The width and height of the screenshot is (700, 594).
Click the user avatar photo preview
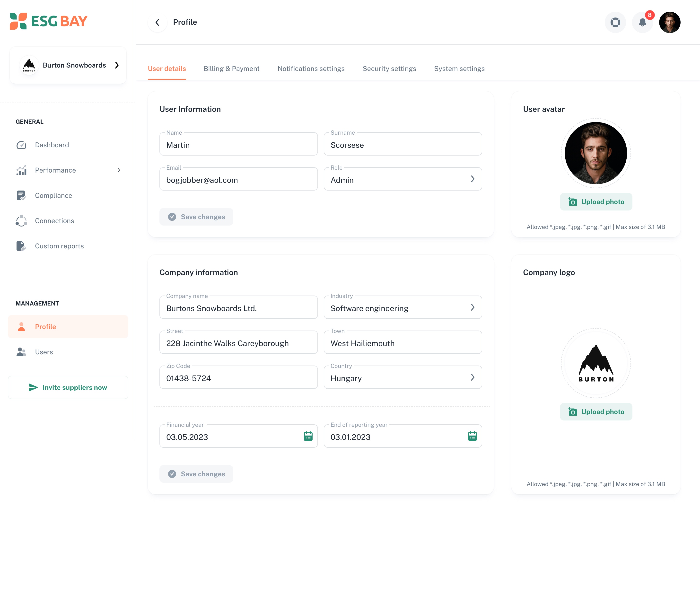tap(596, 153)
